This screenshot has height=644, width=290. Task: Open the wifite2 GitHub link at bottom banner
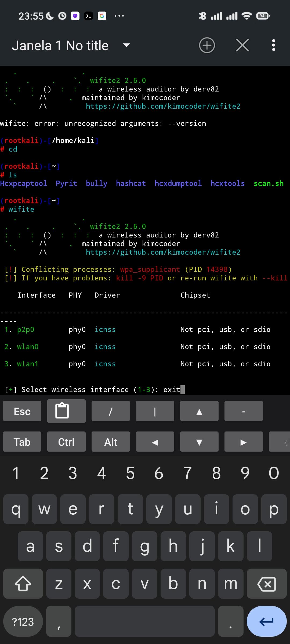(x=163, y=252)
